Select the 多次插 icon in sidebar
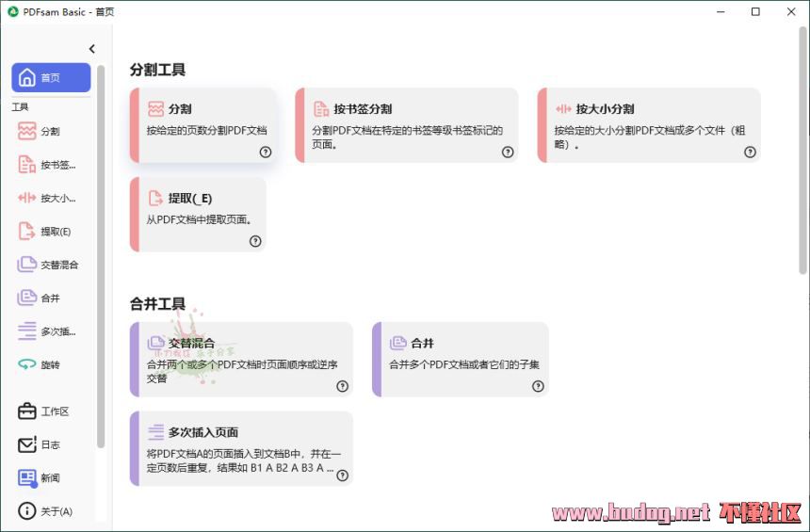 tap(27, 331)
